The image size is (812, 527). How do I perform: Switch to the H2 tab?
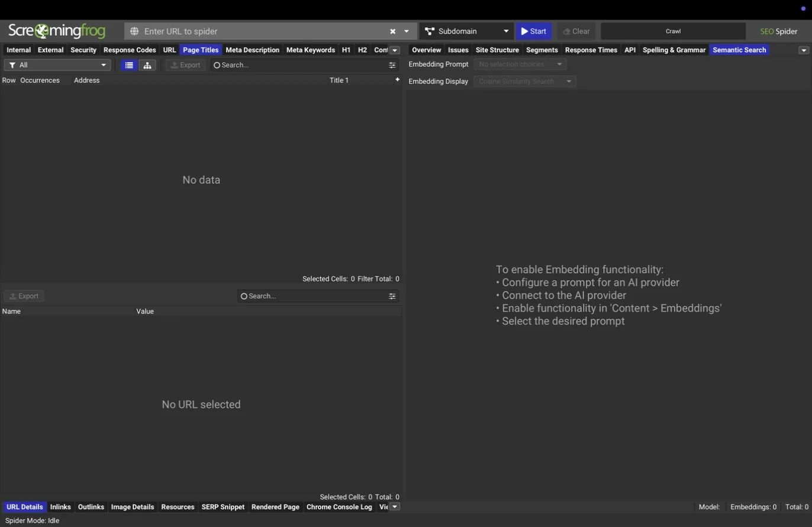coord(362,50)
